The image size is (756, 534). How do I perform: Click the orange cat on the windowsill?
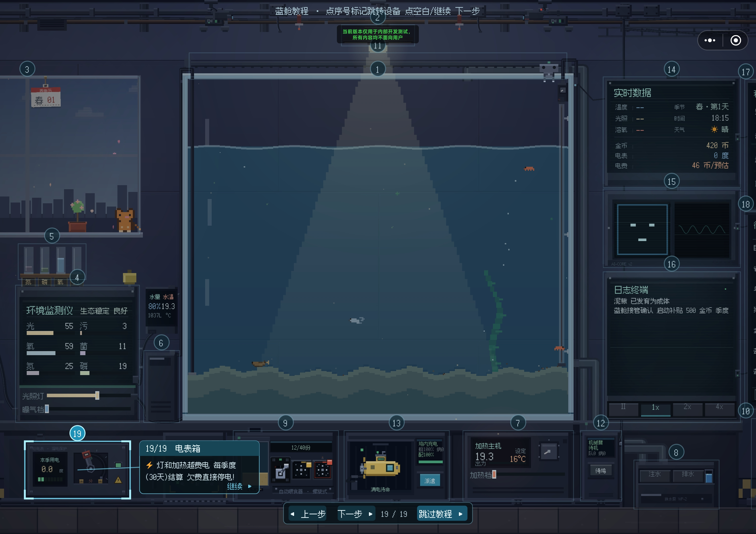125,220
